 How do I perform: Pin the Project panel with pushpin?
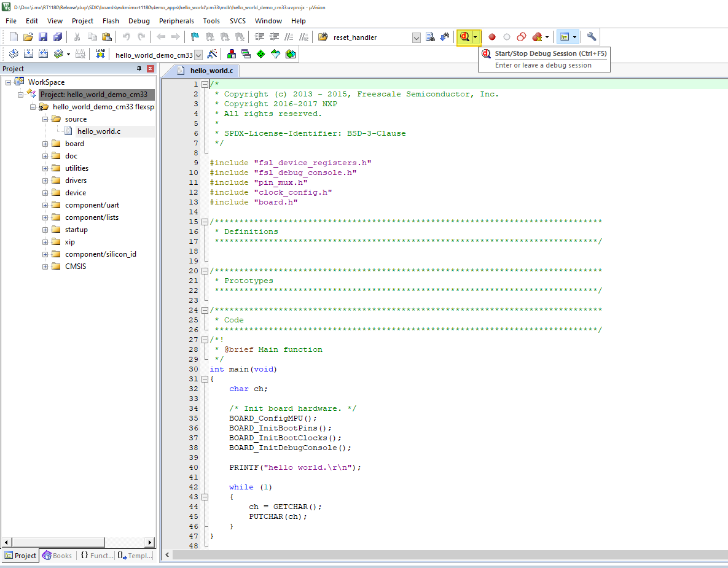tap(139, 69)
